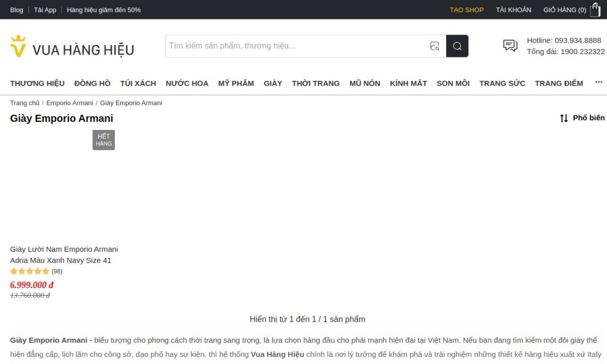Open SON MÔI category

pos(453,83)
